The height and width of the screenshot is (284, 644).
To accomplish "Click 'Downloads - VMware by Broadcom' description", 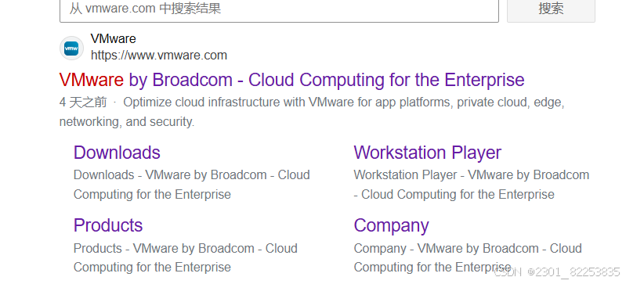I will 191,185.
